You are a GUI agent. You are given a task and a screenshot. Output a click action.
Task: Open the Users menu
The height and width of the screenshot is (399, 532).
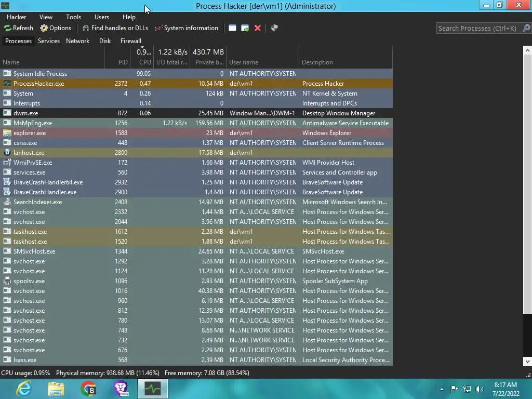[x=102, y=17]
